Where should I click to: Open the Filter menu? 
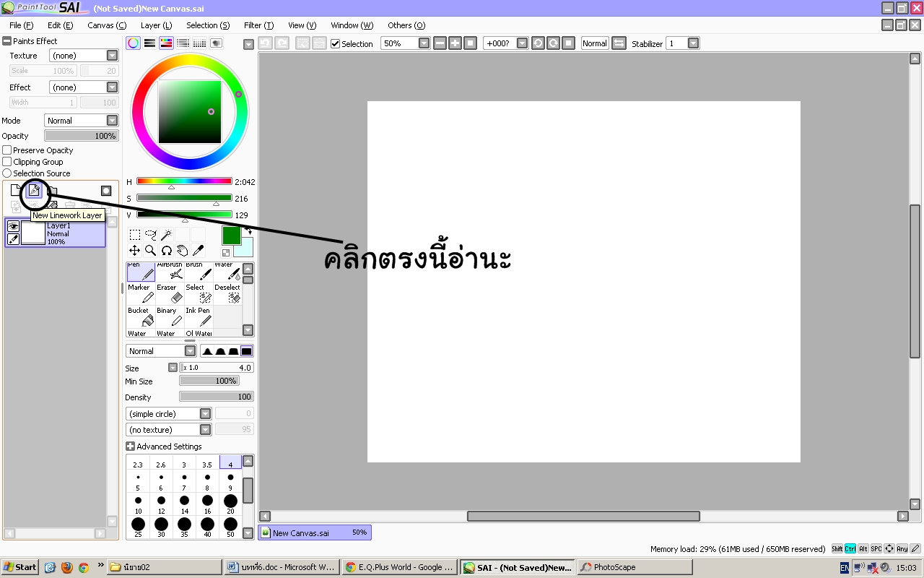pos(258,25)
